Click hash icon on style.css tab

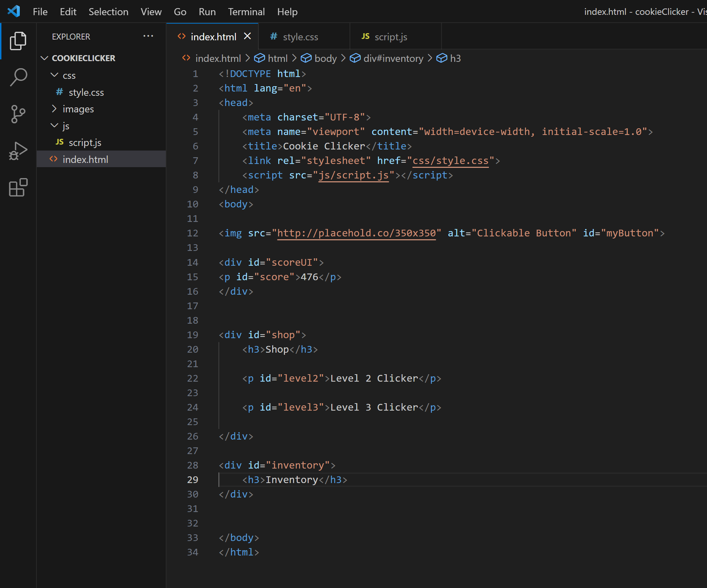coord(274,36)
